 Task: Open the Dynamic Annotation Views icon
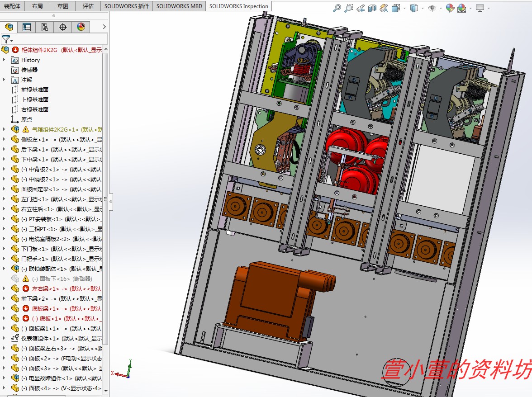(384, 8)
